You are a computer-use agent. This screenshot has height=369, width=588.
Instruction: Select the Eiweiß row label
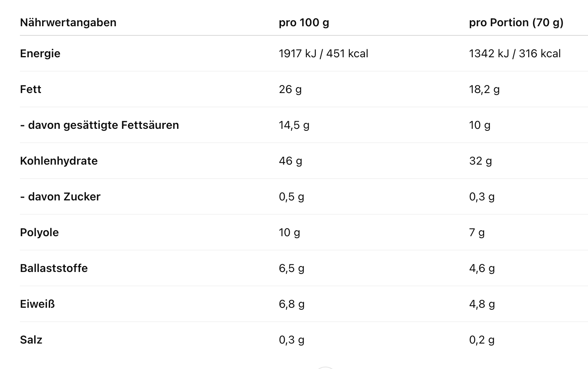coord(37,304)
